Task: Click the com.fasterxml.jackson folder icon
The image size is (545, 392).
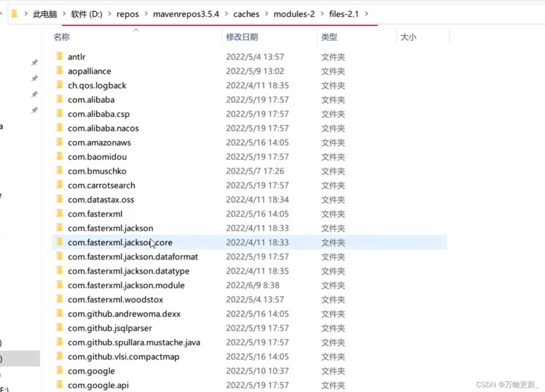Action: [60, 228]
